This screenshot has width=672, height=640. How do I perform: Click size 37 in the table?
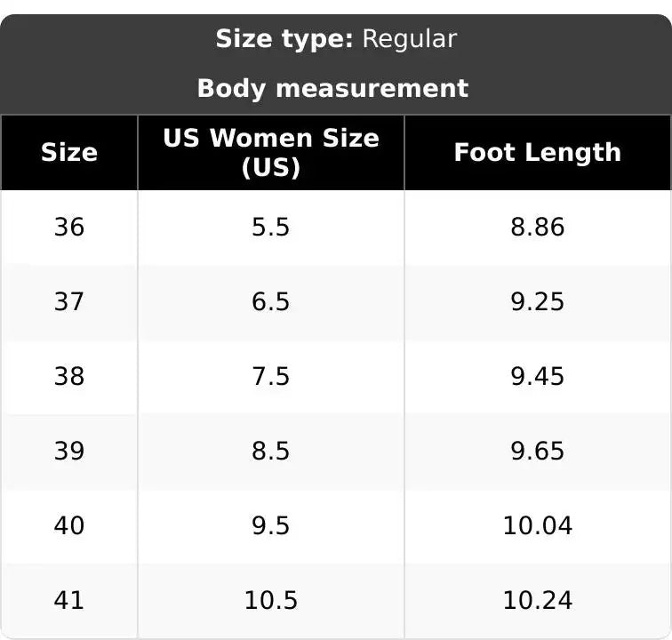pyautogui.click(x=69, y=301)
